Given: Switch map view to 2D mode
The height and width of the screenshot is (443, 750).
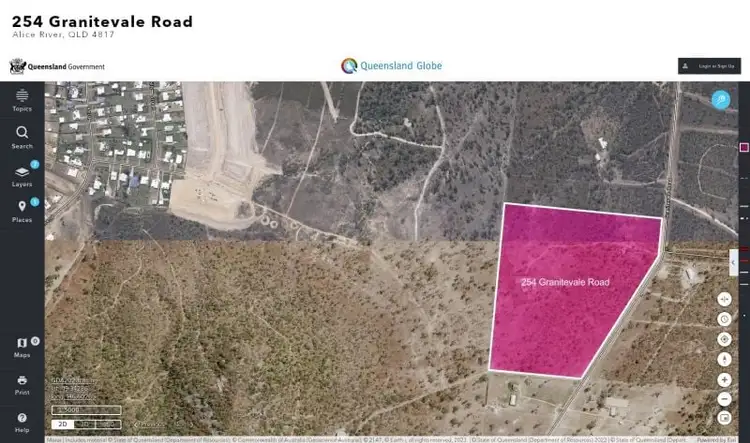Looking at the screenshot, I should pyautogui.click(x=63, y=424).
